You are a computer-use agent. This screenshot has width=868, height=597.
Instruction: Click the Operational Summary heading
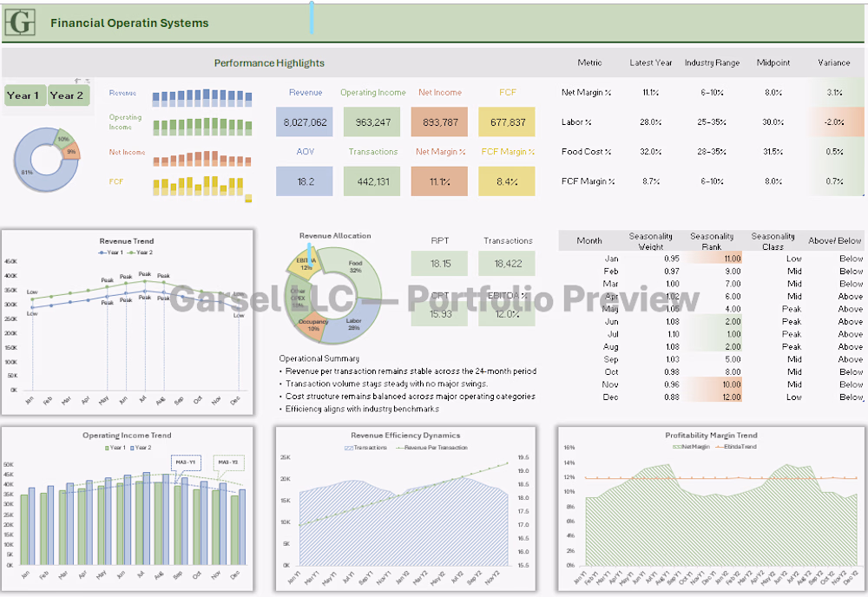(x=319, y=358)
